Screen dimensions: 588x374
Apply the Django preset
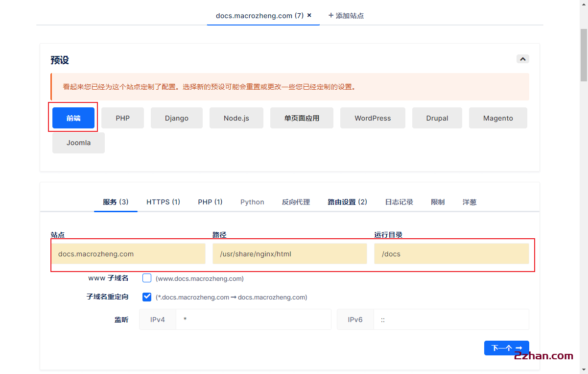click(176, 118)
